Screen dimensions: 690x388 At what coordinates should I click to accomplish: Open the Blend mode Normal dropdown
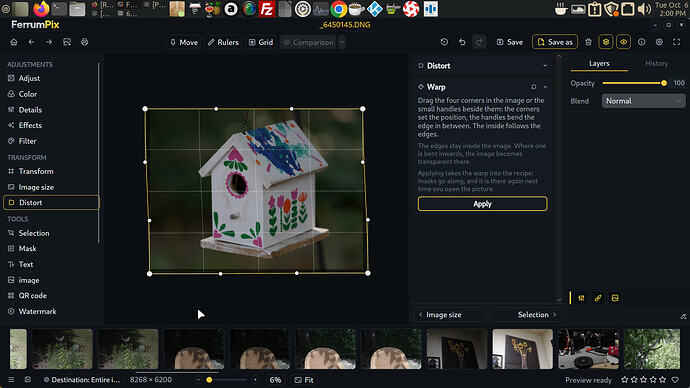click(x=643, y=101)
